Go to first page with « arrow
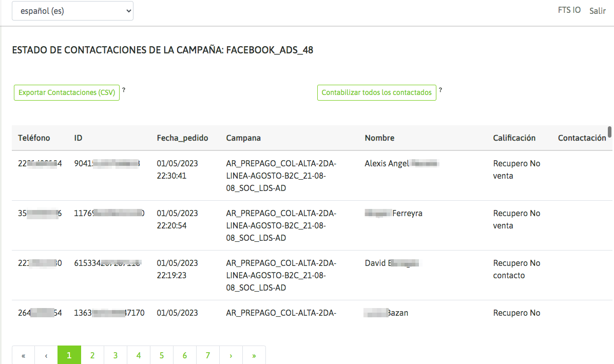This screenshot has height=364, width=614. [x=24, y=355]
